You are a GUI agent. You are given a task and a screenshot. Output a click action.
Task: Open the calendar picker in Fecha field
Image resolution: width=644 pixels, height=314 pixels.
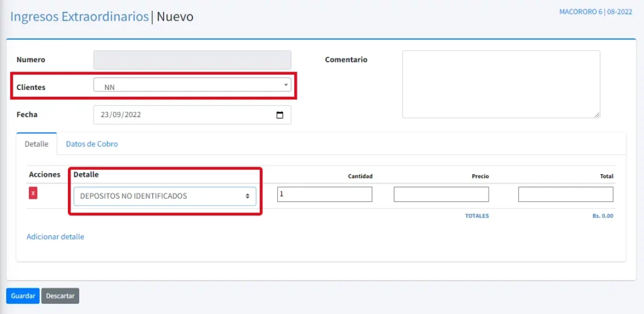tap(280, 115)
